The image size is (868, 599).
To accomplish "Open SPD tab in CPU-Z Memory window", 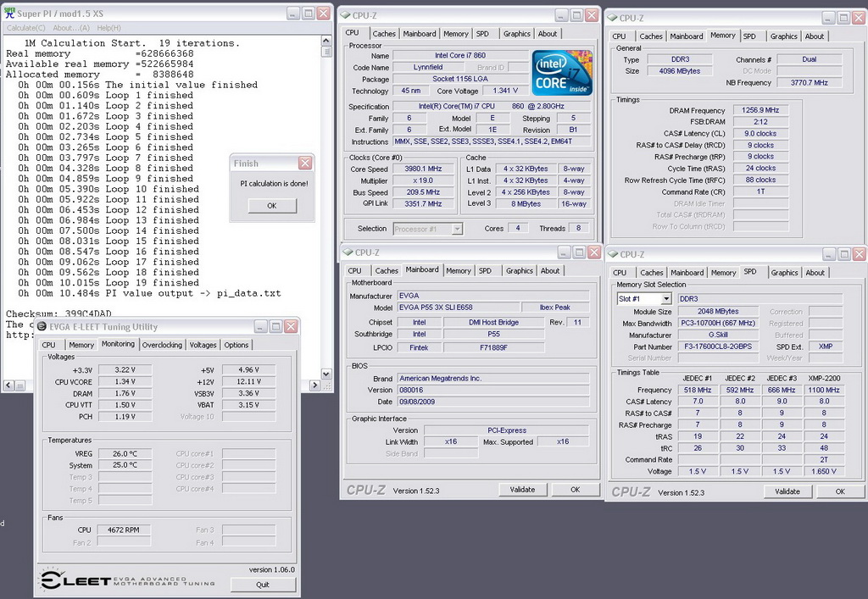I will (x=749, y=36).
